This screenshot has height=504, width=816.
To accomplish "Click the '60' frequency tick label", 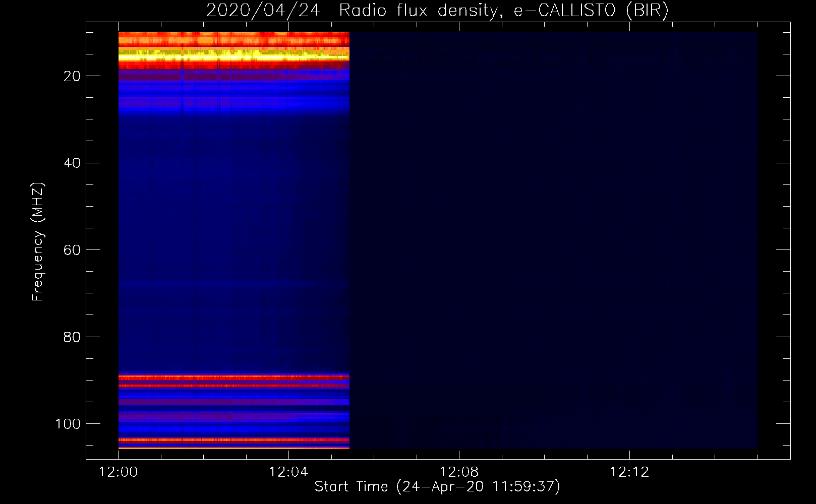I will [x=72, y=250].
